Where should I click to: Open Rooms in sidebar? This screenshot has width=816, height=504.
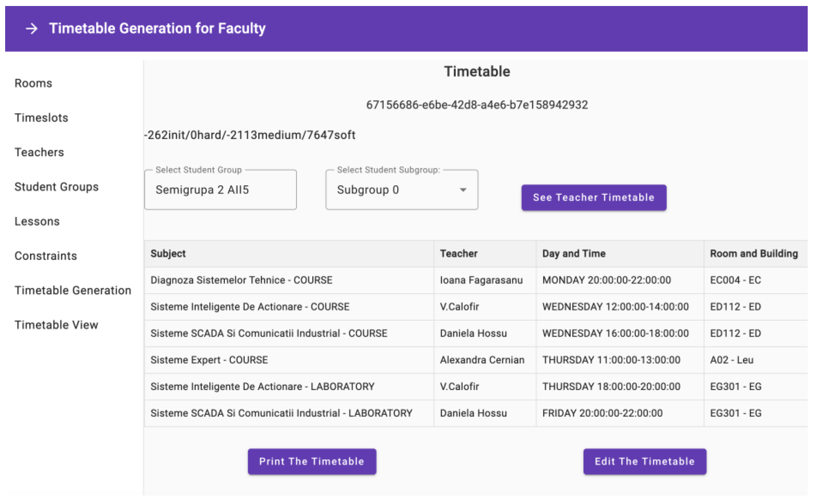(33, 83)
